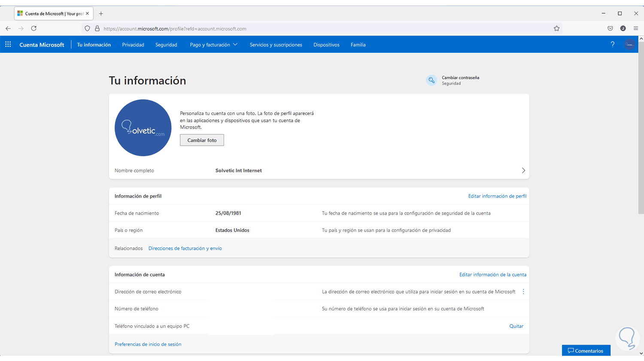This screenshot has width=644, height=361.
Task: Click the Cambiar contraseña link
Action: click(x=460, y=78)
